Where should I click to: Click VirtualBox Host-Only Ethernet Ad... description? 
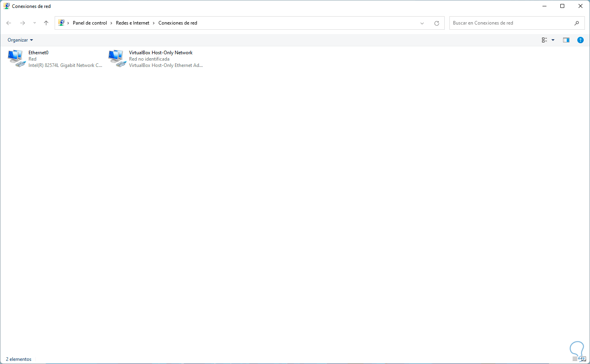[x=166, y=65]
